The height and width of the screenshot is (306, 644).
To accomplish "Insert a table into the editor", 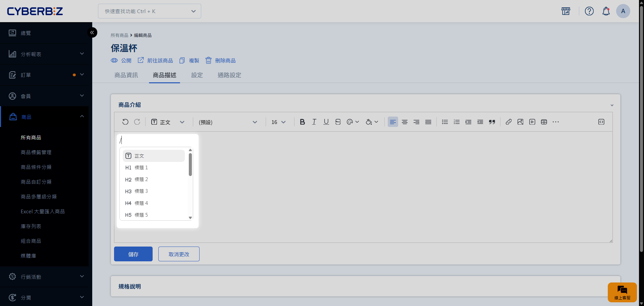I will click(x=544, y=122).
